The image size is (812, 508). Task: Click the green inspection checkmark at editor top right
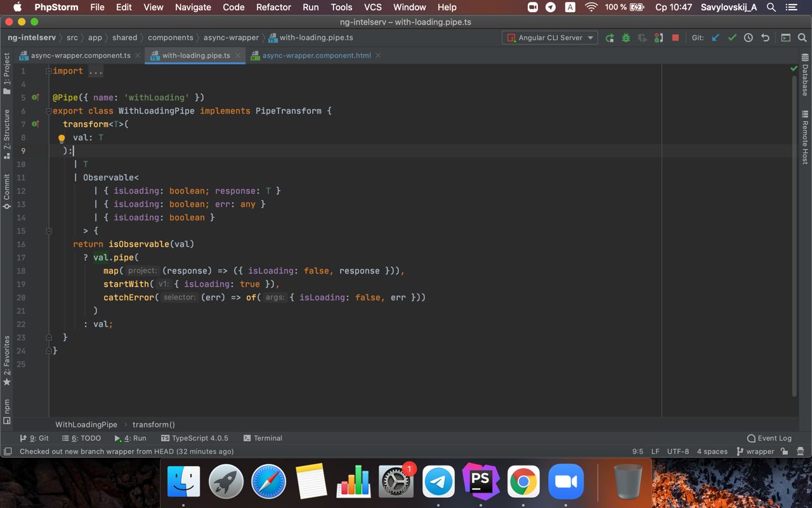coord(794,68)
